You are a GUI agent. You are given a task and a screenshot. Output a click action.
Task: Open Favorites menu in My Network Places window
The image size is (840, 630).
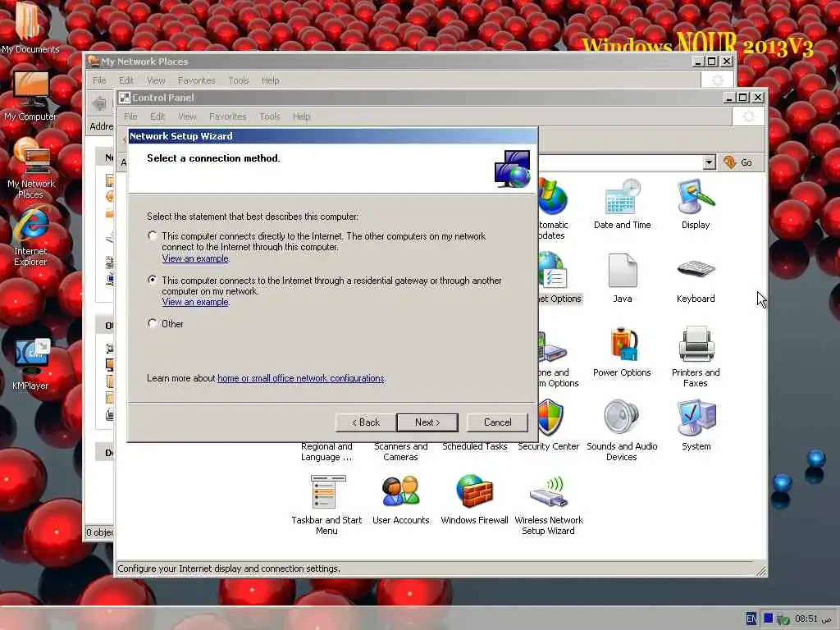196,80
